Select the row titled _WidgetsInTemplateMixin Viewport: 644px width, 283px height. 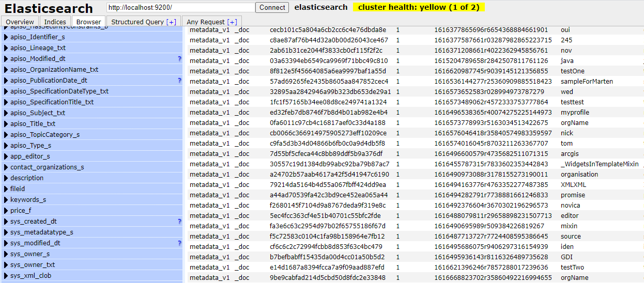tap(415, 164)
